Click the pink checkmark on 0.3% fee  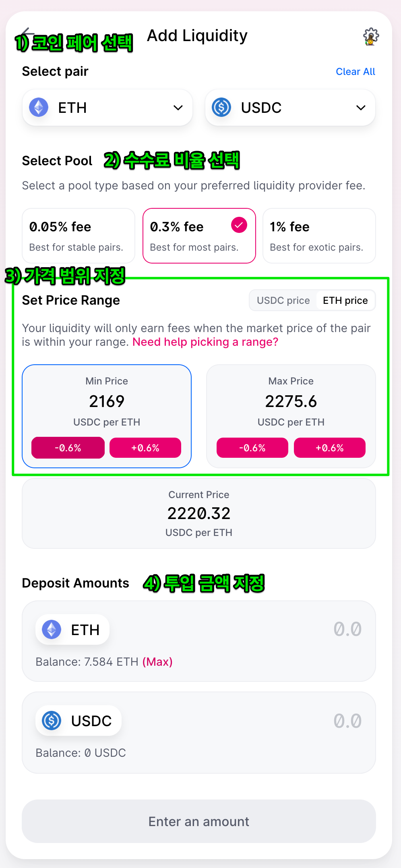coord(239,225)
